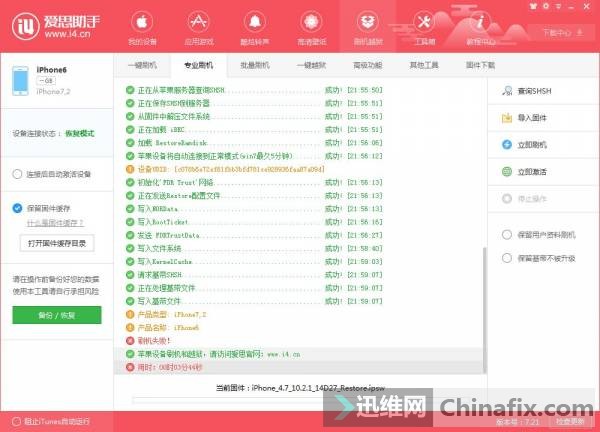This screenshot has width=600, height=432.
Task: Select 保留用户资料刷机 option
Action: coord(507,235)
